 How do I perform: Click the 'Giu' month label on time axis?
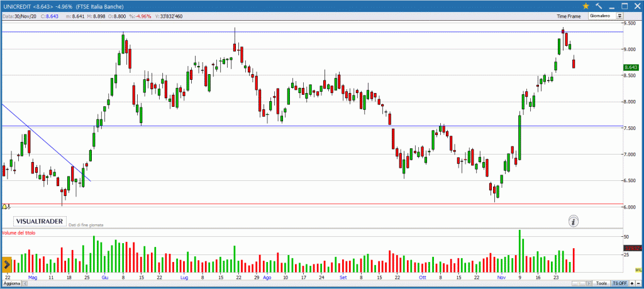(105, 278)
